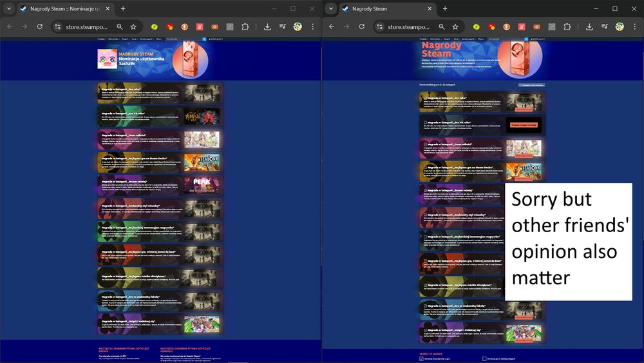Click the red 'y' extension icon in right window
This screenshot has width=644, height=363.
point(522,26)
